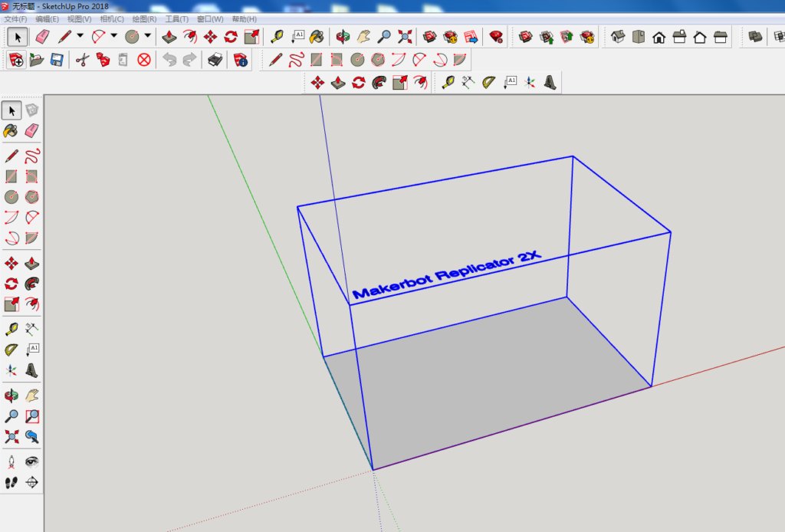Save the model with the floppy disk icon
This screenshot has width=785, height=532.
click(x=57, y=60)
